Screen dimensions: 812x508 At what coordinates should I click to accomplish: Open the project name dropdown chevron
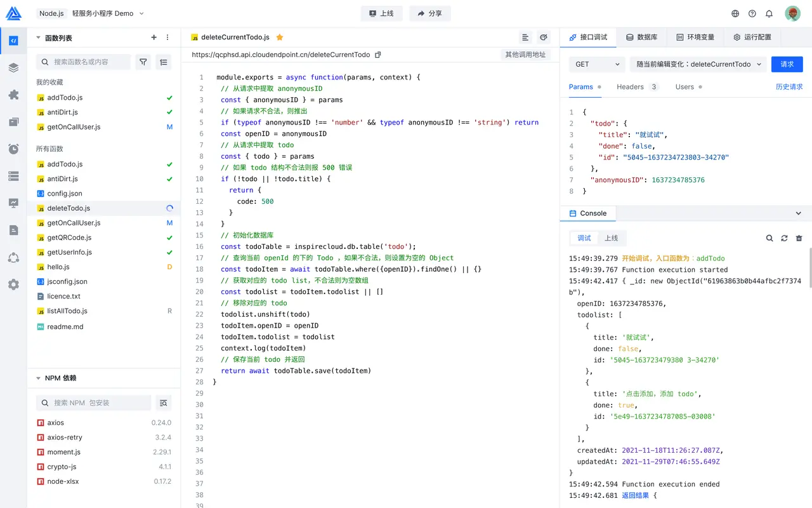tap(141, 13)
